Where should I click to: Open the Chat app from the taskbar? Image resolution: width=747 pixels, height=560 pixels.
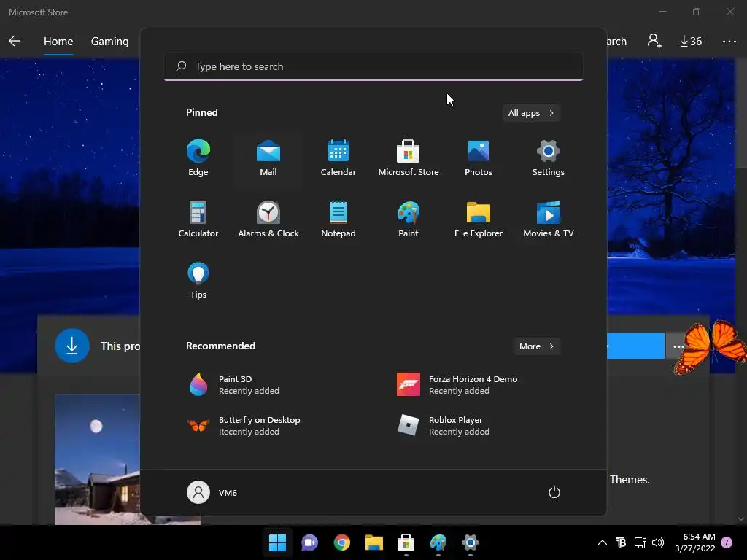(309, 542)
